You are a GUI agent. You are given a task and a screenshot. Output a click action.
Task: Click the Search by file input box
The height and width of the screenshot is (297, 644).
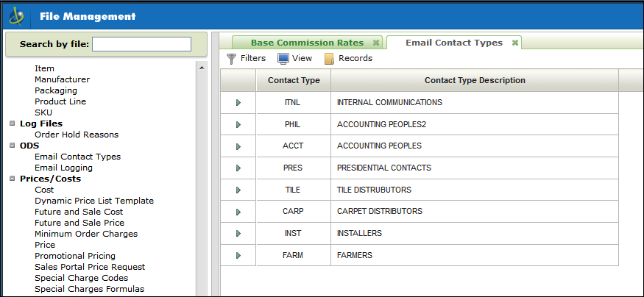click(141, 44)
